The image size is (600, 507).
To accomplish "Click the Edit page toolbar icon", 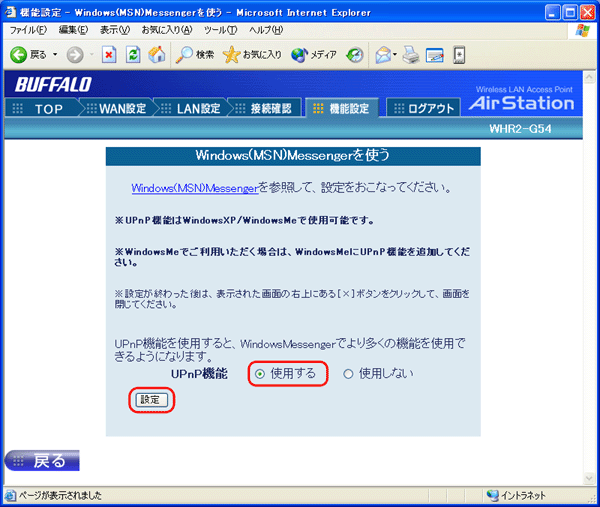I will tap(435, 55).
